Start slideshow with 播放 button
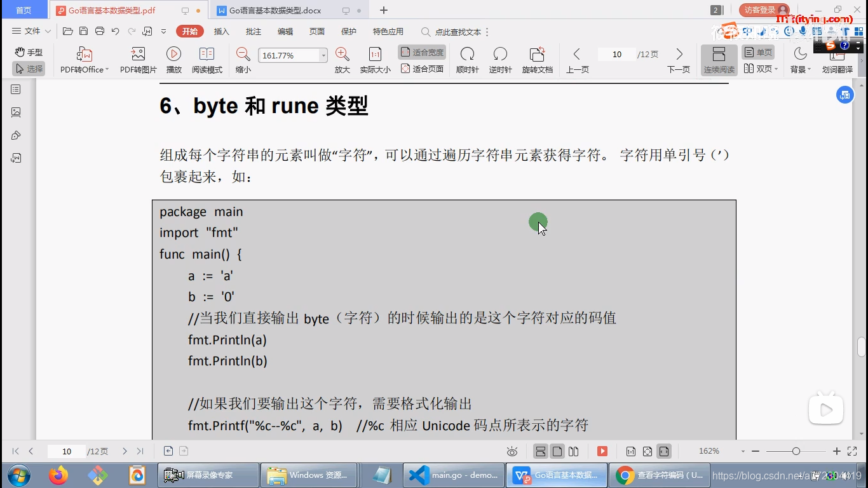 pyautogui.click(x=173, y=60)
